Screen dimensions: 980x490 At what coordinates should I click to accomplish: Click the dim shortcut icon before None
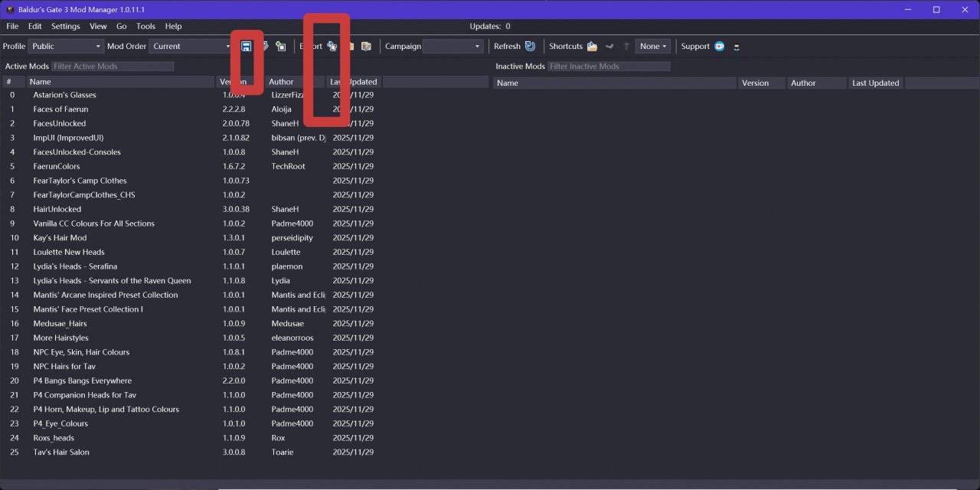[626, 46]
